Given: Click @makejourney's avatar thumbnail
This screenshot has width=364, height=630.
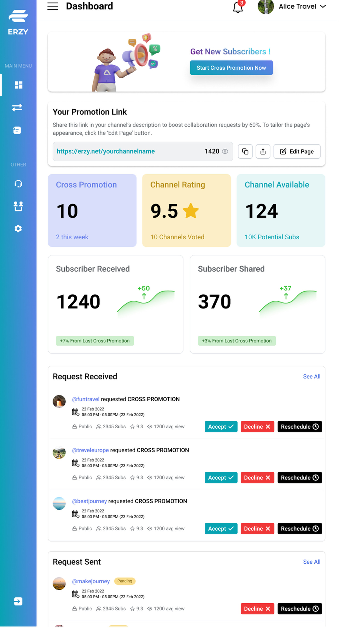Looking at the screenshot, I should 59,583.
